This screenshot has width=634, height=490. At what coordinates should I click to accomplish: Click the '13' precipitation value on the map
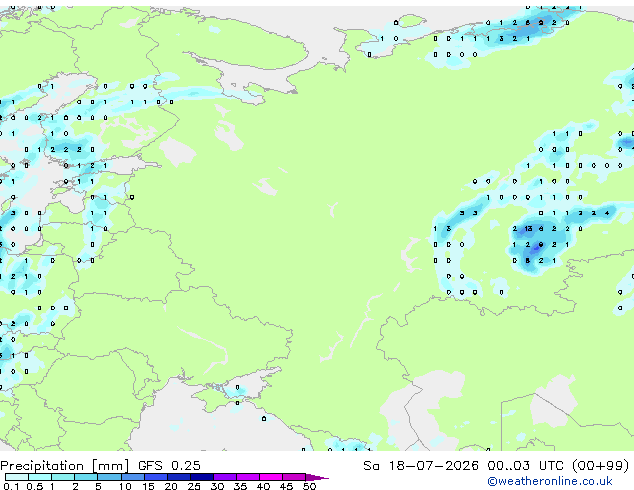coord(528,229)
